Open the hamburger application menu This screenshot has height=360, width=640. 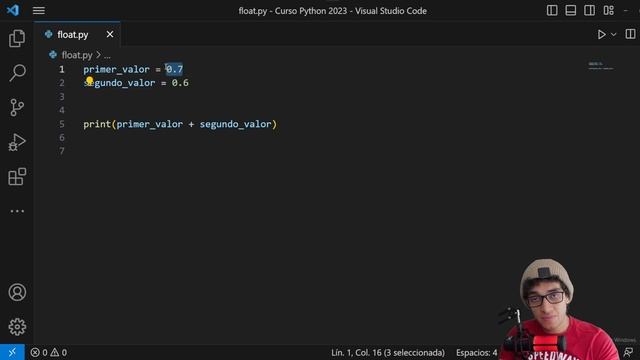[x=39, y=11]
